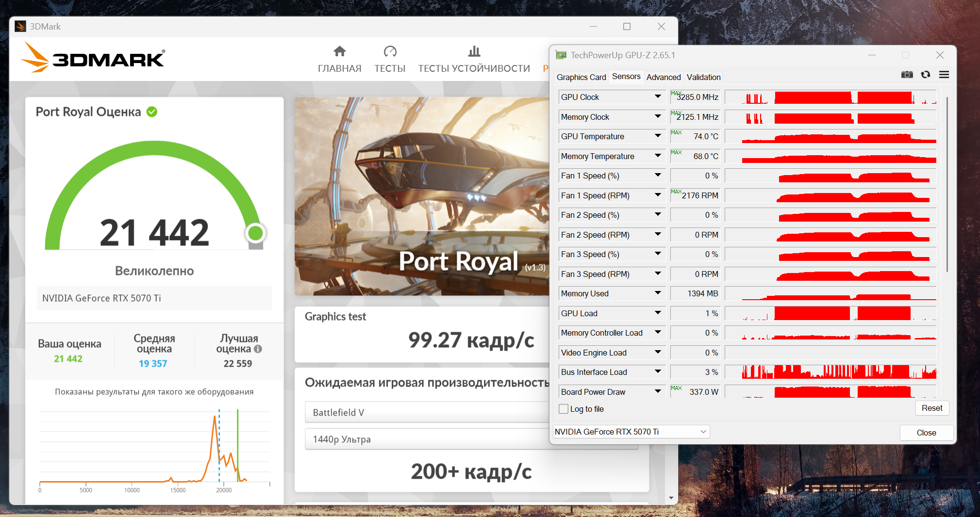Open the NVIDIA GeForce RTX 5070 Ti selector
The width and height of the screenshot is (980, 517).
[631, 432]
